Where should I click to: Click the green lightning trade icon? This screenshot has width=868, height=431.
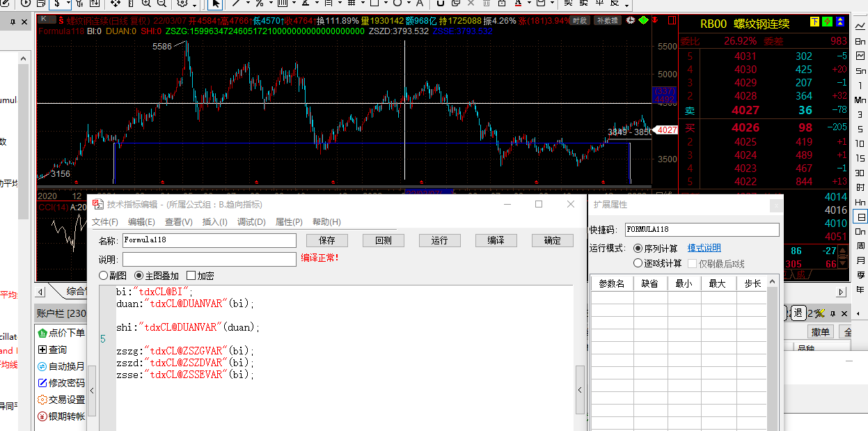click(x=827, y=23)
